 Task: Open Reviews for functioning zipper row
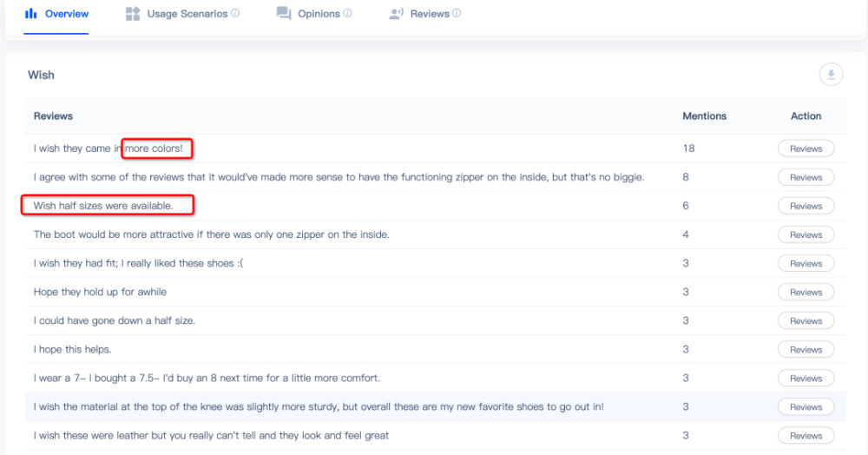(x=806, y=177)
